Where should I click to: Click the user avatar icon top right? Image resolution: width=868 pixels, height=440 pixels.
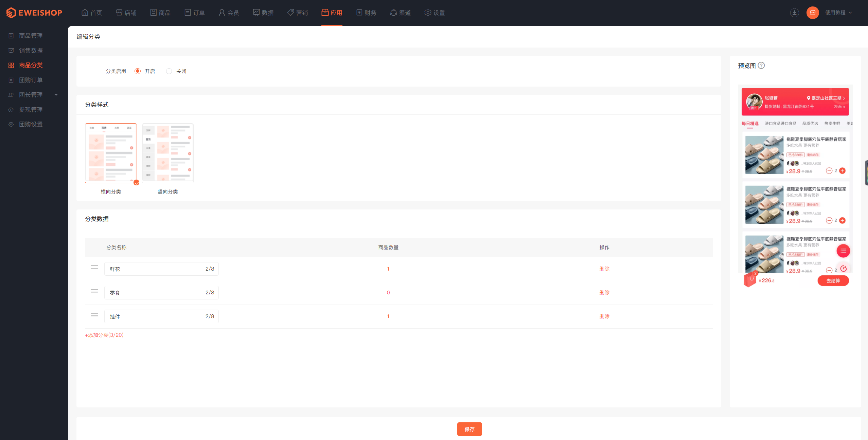point(814,12)
